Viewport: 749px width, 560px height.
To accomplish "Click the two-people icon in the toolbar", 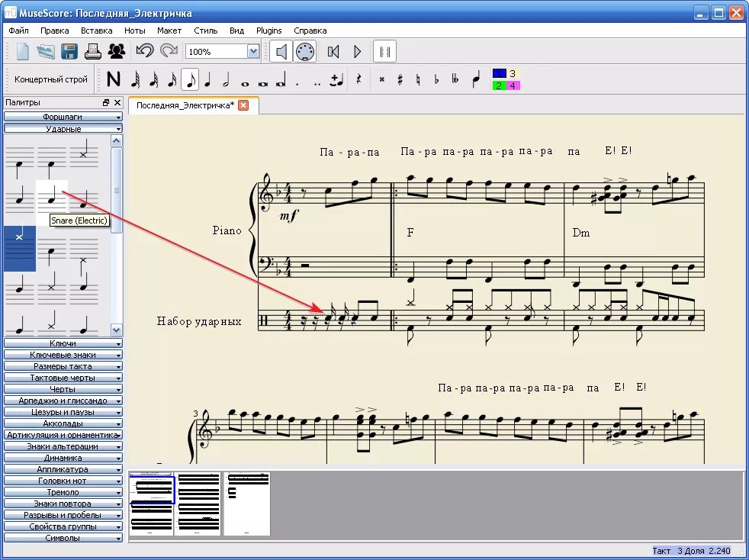I will point(116,51).
